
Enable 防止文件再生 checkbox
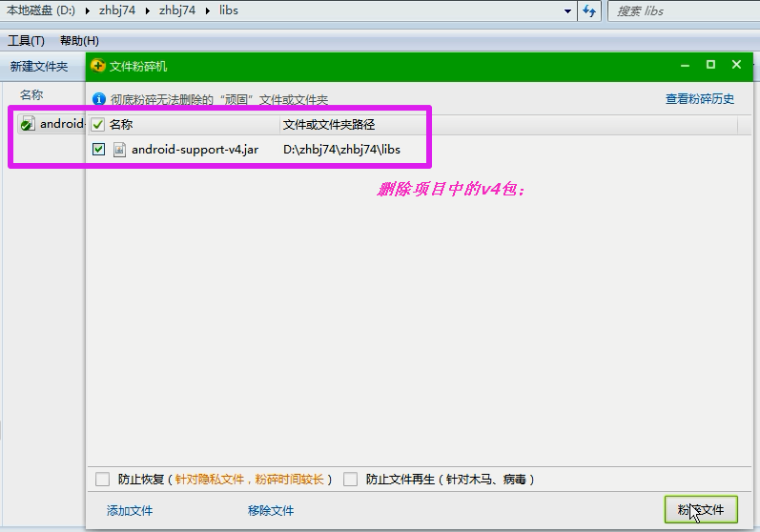[x=350, y=480]
